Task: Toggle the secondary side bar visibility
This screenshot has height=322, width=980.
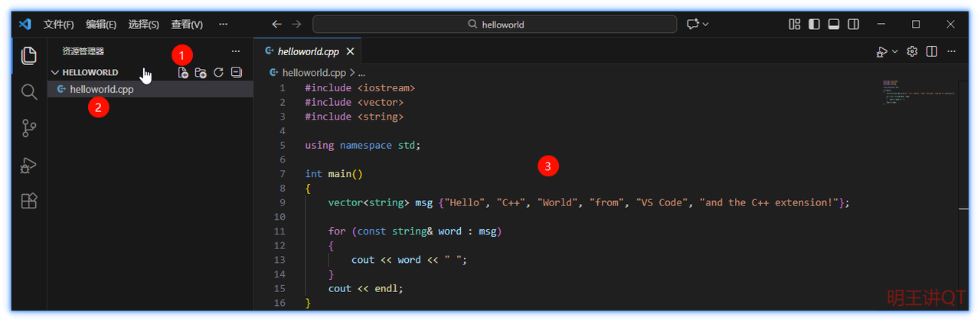Action: [x=854, y=25]
